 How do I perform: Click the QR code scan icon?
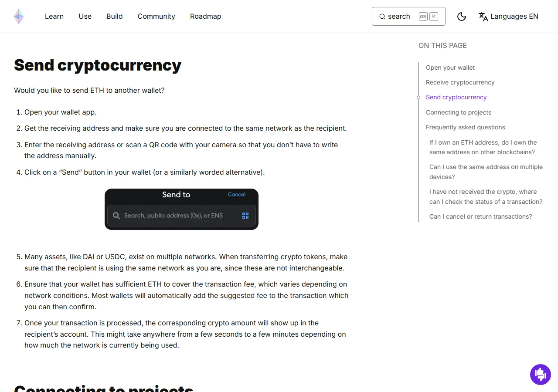(245, 216)
